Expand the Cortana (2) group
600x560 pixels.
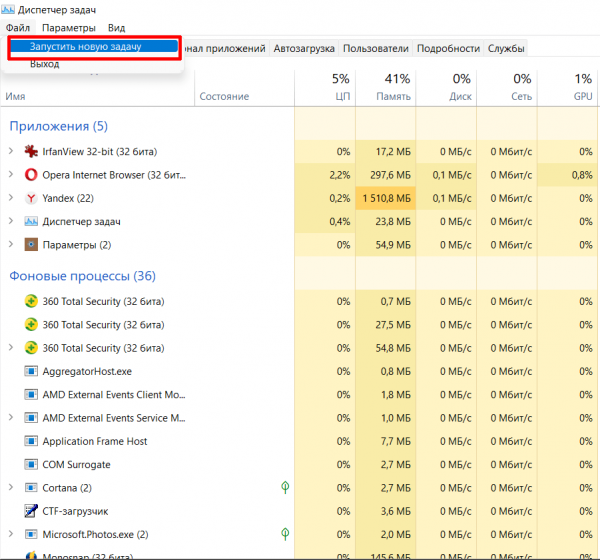pyautogui.click(x=11, y=487)
